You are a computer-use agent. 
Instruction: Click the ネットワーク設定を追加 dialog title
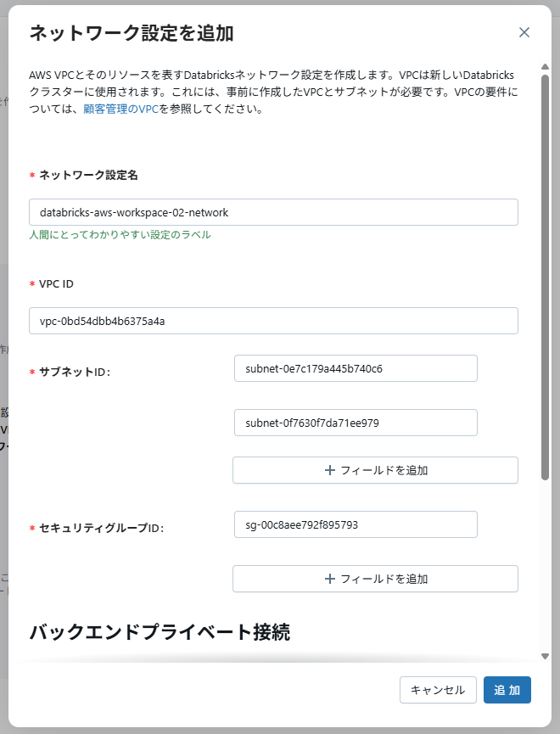click(x=132, y=34)
